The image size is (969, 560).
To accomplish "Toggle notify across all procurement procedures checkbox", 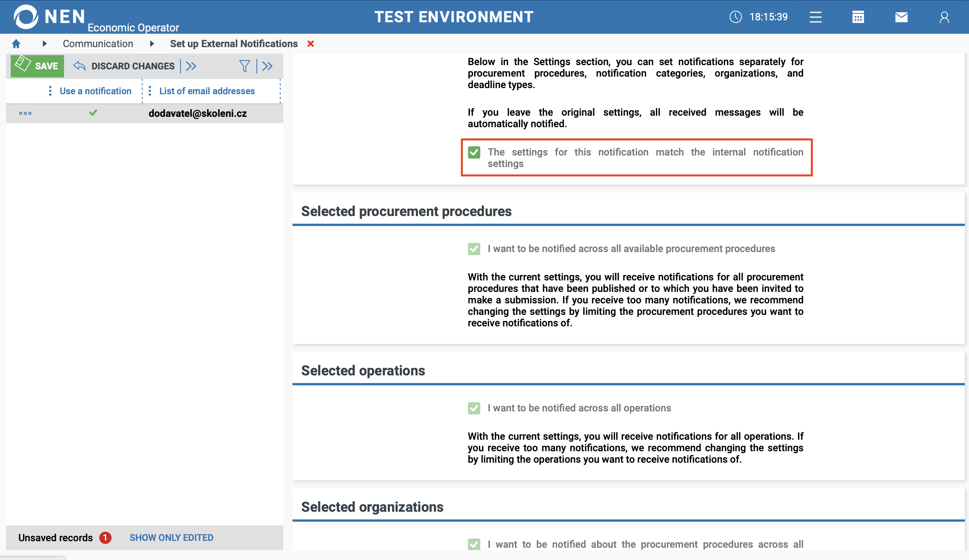I will [x=474, y=249].
